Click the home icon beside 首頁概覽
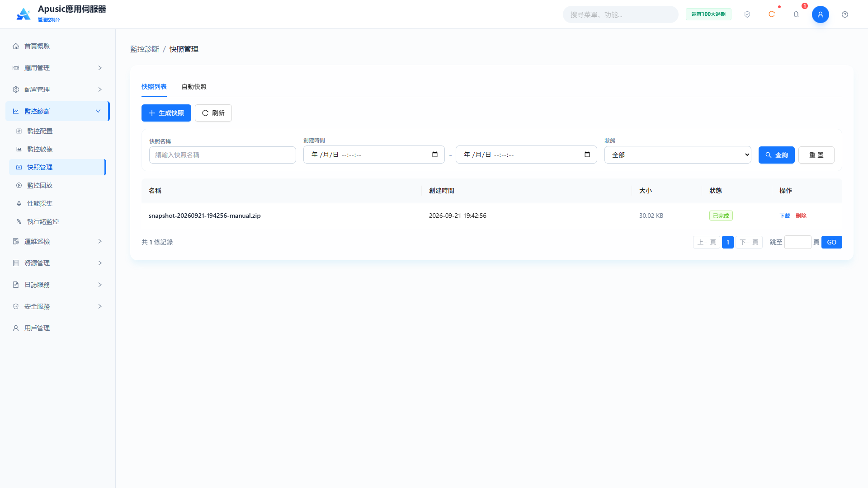This screenshot has height=488, width=868. pos(16,46)
